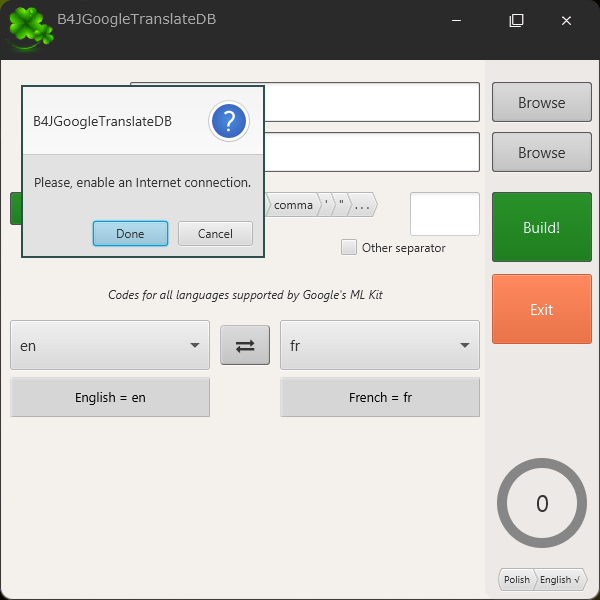Click the green clover app icon

point(30,29)
